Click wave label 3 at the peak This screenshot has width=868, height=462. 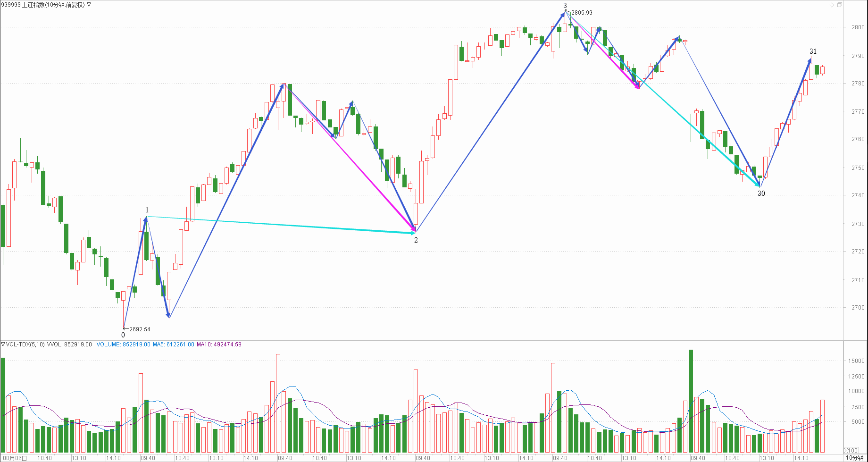pos(565,6)
